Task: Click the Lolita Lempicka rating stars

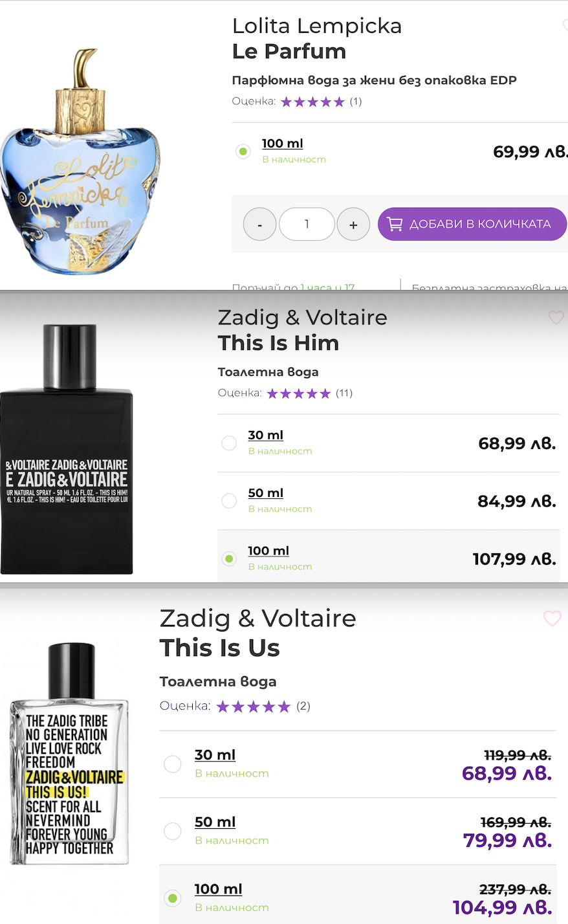Action: (x=312, y=102)
